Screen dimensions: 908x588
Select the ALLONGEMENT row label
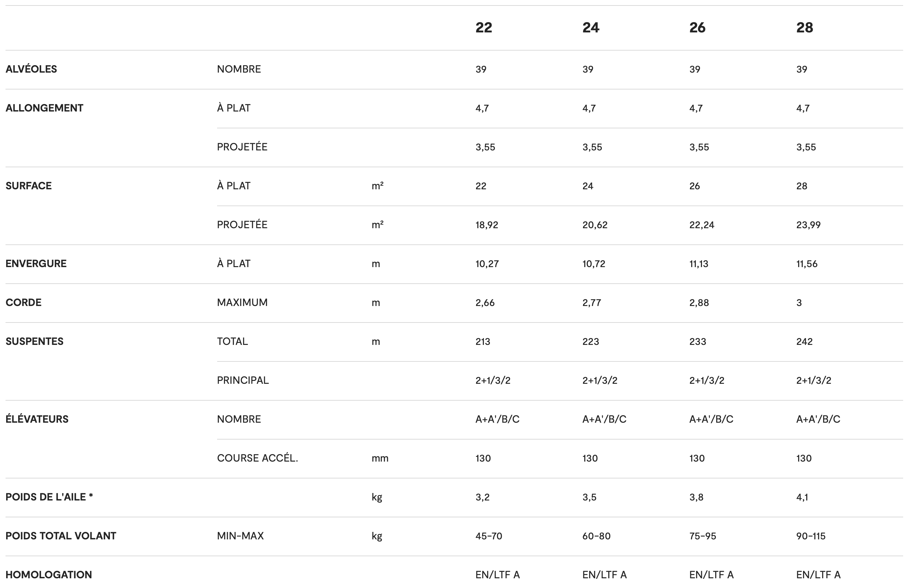[44, 108]
